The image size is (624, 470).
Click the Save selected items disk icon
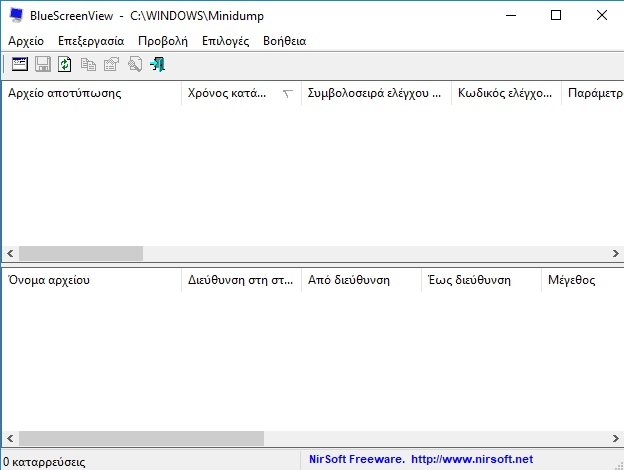(43, 64)
